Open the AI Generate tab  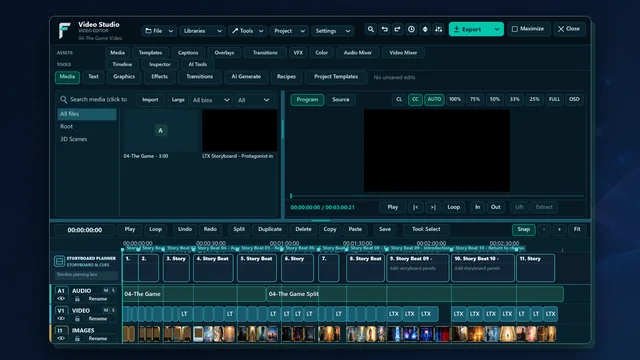point(246,77)
